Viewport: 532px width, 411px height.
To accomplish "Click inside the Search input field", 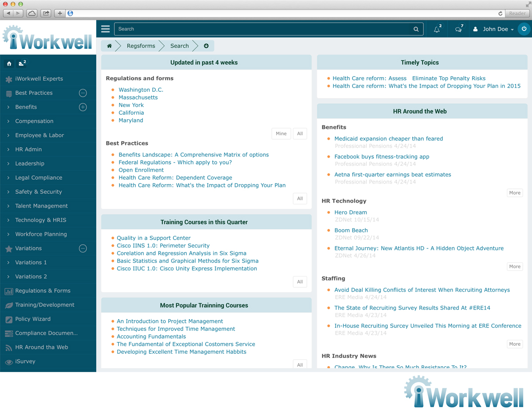I will (x=266, y=29).
